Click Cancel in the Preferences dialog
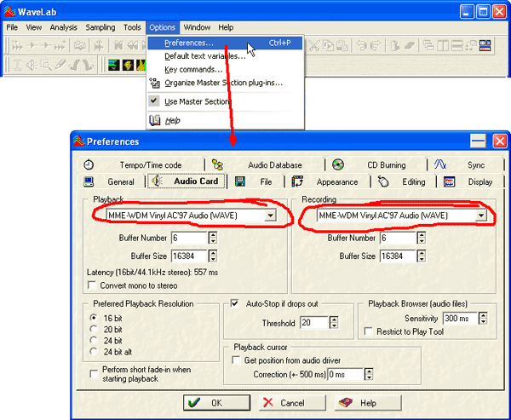 point(283,402)
